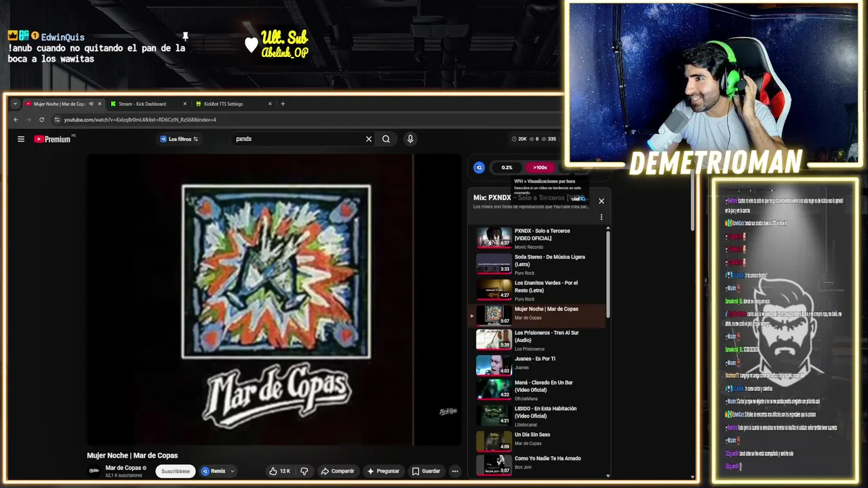Play Un Día Sin Sexo entry
Viewport: 868px width, 488px height.
(539, 441)
